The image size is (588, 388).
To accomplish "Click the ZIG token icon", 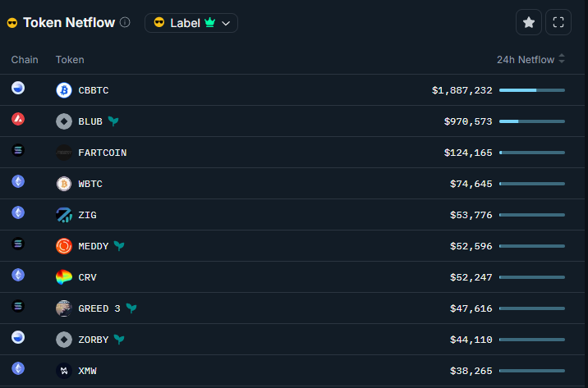I will [64, 215].
